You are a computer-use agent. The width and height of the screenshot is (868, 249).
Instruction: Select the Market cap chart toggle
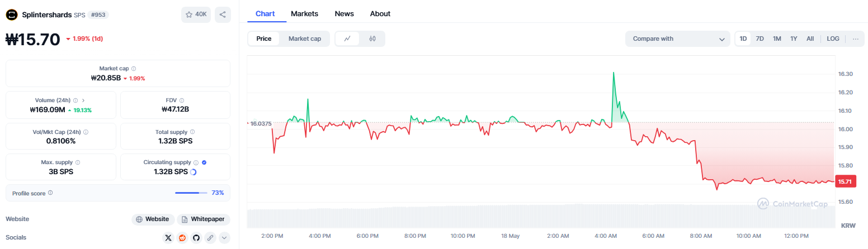pos(305,39)
